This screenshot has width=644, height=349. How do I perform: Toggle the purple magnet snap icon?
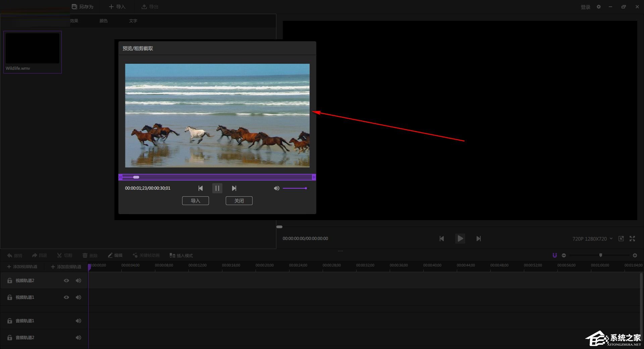pos(554,255)
